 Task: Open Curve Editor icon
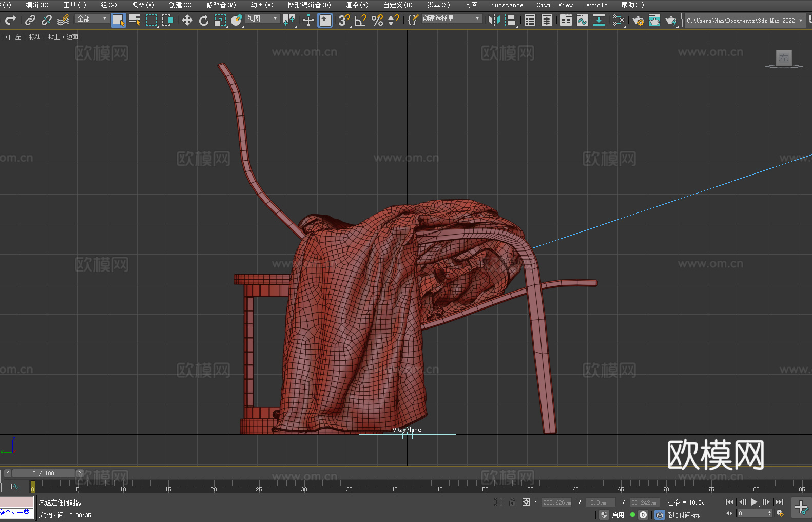pos(583,20)
